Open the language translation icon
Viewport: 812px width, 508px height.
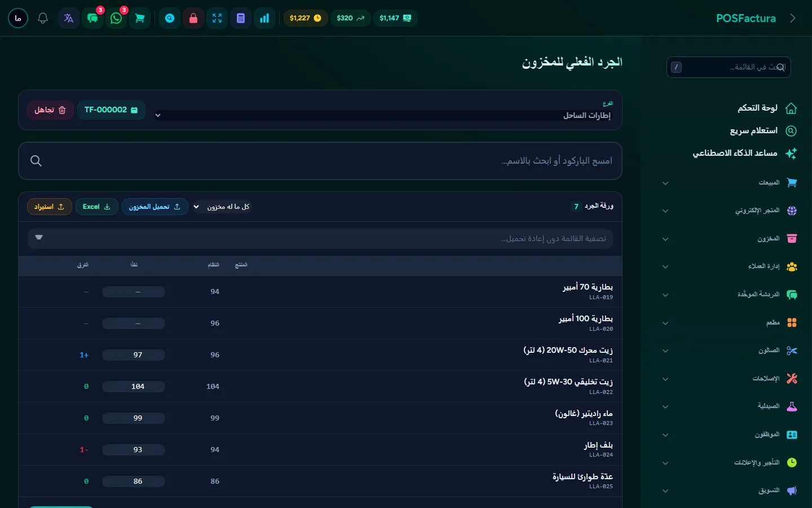coord(69,18)
